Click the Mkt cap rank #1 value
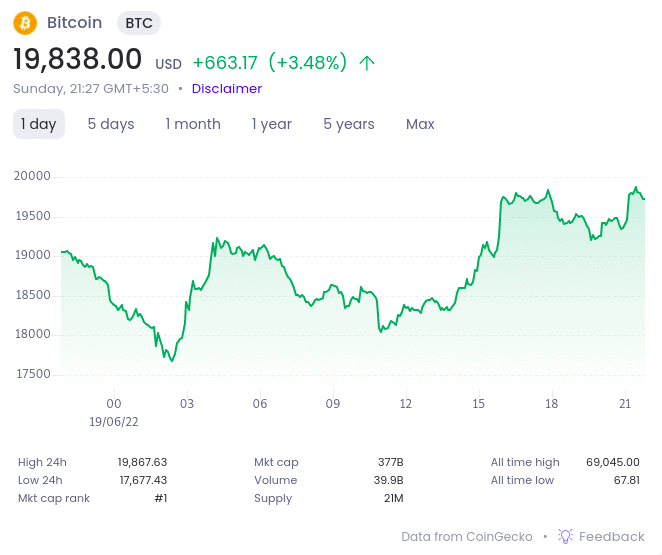662x555 pixels. point(161,498)
